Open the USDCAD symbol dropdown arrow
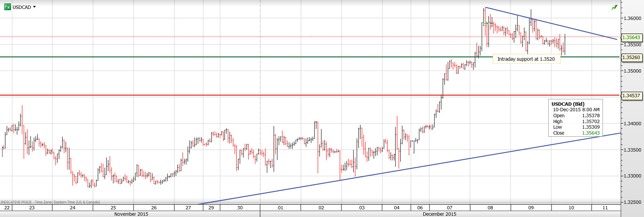This screenshot has width=644, height=217. [34, 7]
